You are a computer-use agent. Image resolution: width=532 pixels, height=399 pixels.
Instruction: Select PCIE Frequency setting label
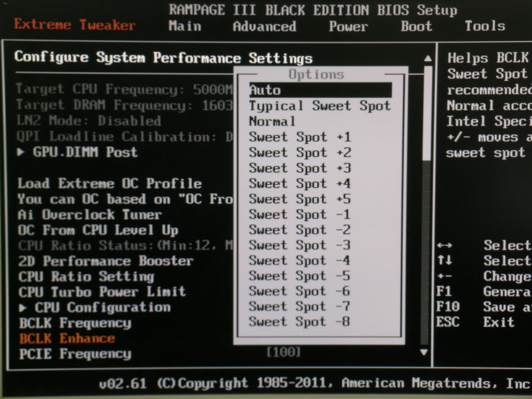75,354
